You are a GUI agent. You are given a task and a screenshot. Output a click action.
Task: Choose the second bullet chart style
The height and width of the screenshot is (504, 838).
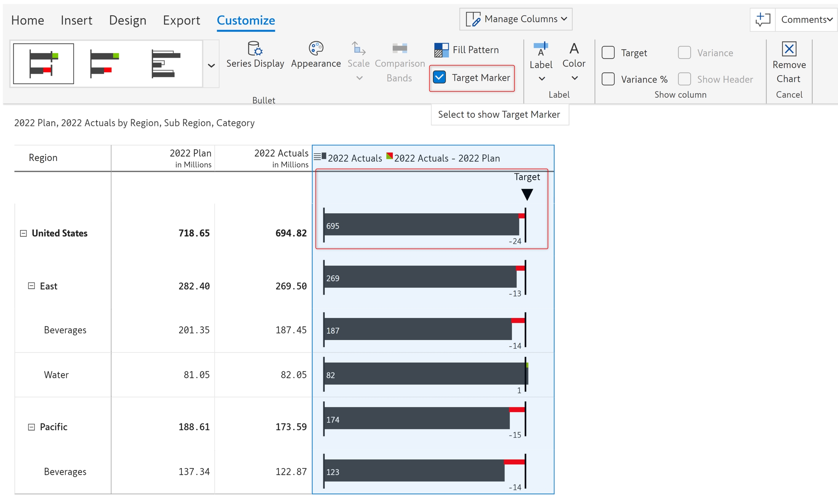(105, 64)
